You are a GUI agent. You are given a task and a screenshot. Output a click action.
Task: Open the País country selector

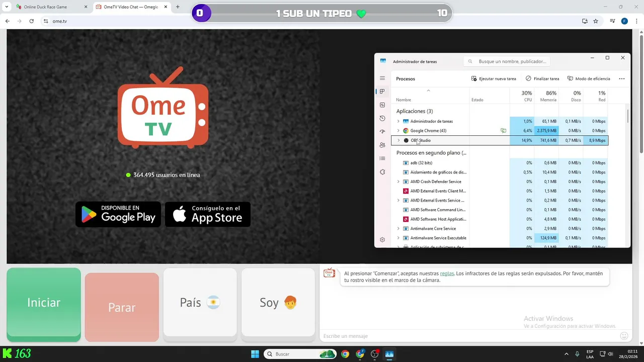[x=200, y=302]
